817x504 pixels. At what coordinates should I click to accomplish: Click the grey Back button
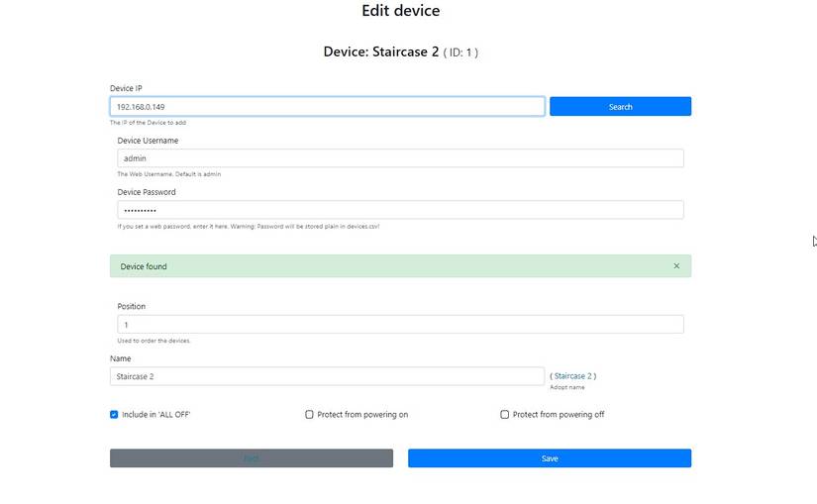coord(252,458)
